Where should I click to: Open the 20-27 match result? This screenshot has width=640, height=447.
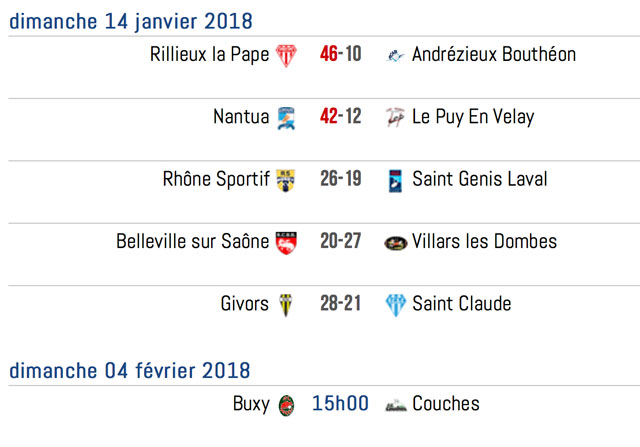tap(340, 241)
